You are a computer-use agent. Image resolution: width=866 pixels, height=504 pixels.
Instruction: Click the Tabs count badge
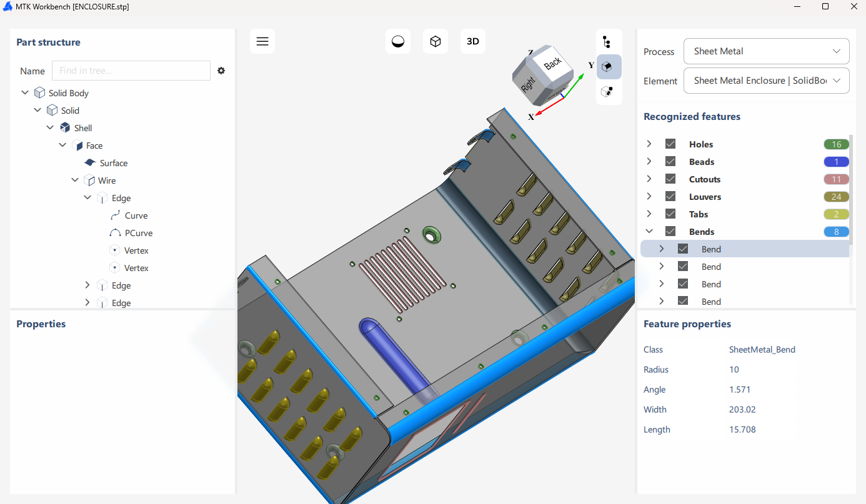836,214
